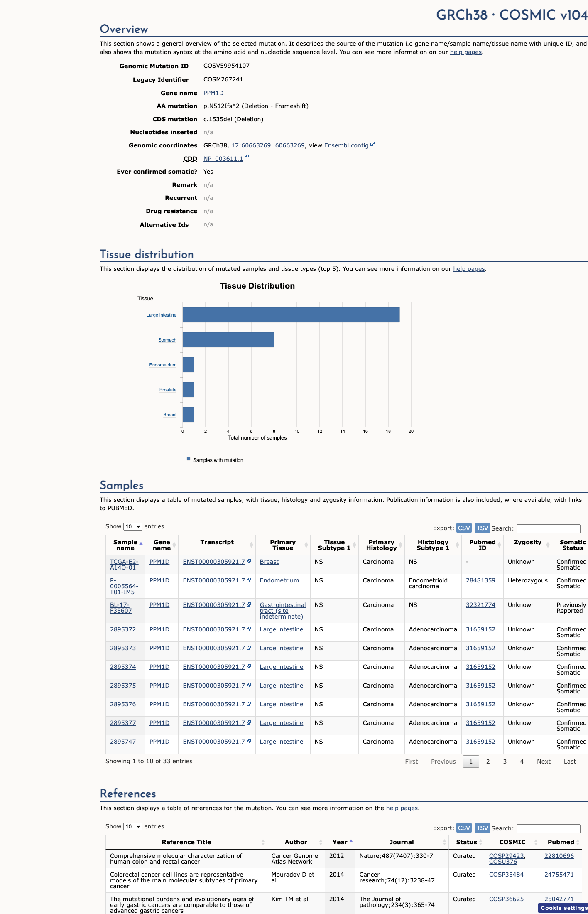
Task: Open References table entries-per-page dropdown
Action: 132,826
